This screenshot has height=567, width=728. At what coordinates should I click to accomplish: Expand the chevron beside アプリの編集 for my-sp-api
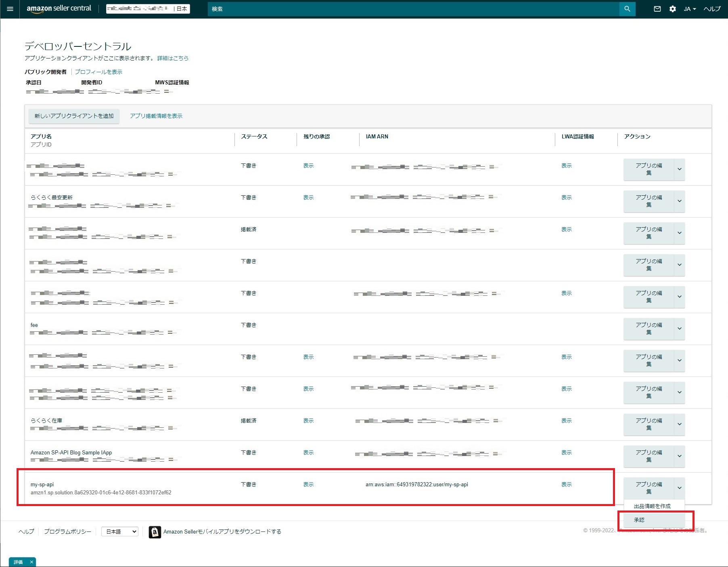tap(680, 488)
